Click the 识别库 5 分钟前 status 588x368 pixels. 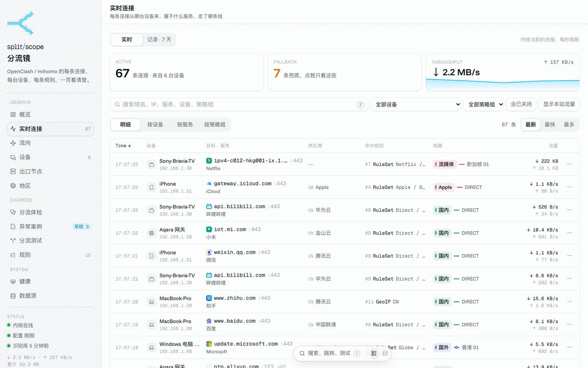coord(27,346)
